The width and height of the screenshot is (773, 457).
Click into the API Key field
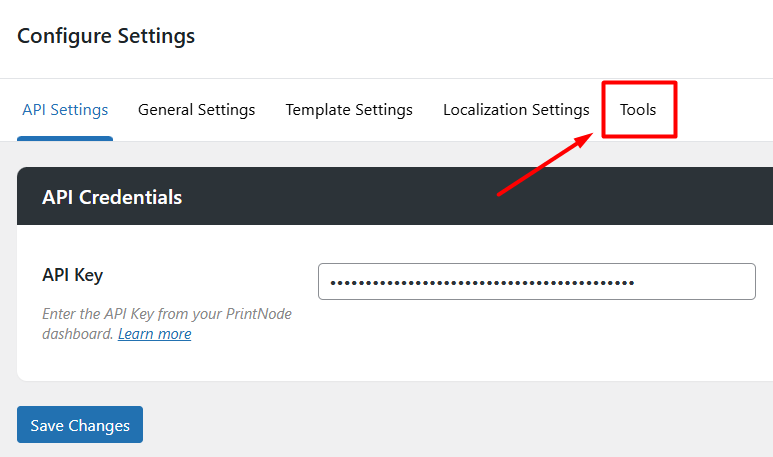coord(537,281)
